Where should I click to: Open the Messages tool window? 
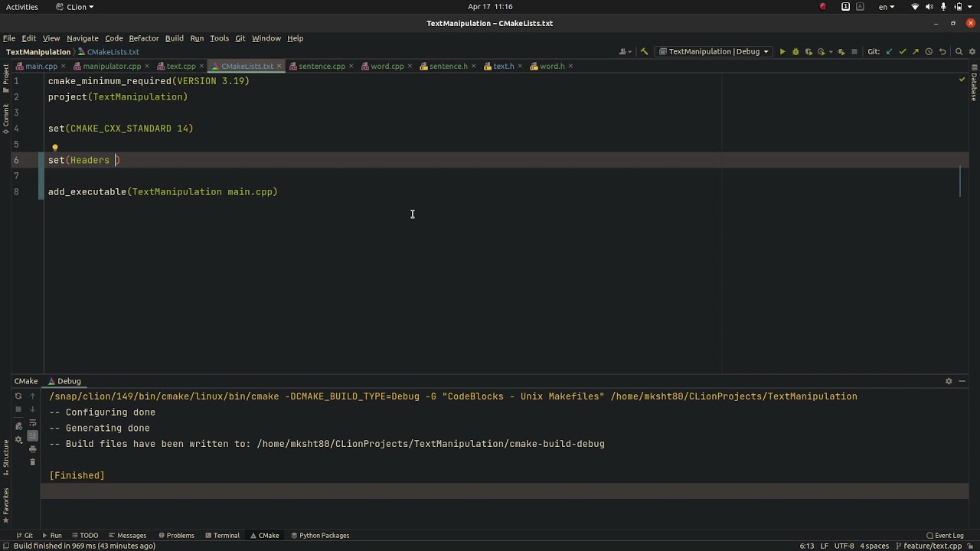[127, 536]
